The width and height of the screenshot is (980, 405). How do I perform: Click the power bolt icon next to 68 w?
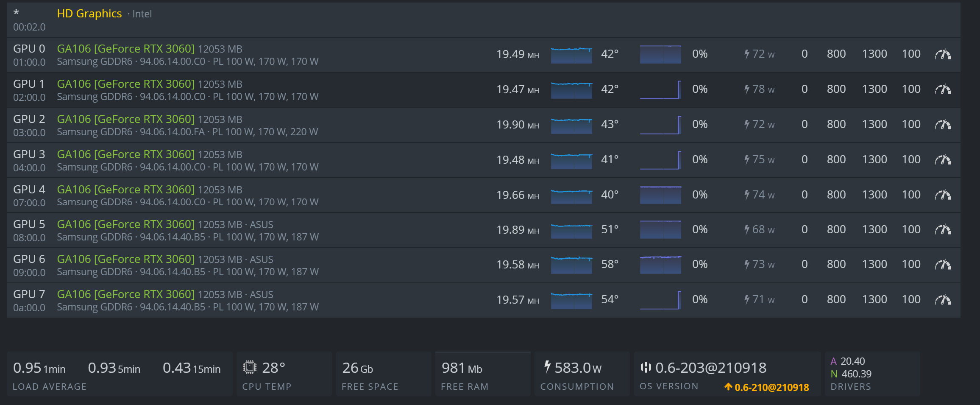click(x=747, y=229)
